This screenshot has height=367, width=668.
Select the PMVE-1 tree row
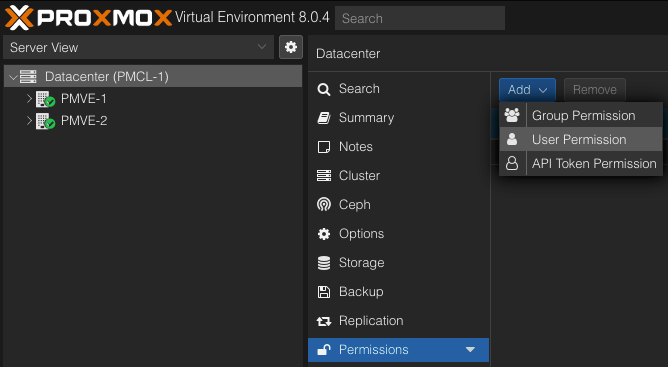[153, 99]
